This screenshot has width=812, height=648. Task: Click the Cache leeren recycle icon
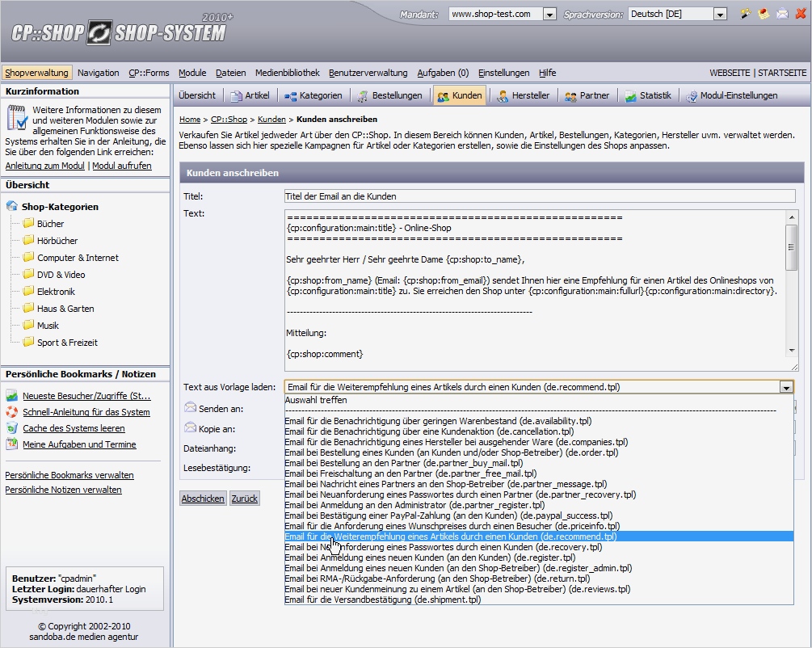click(x=12, y=428)
